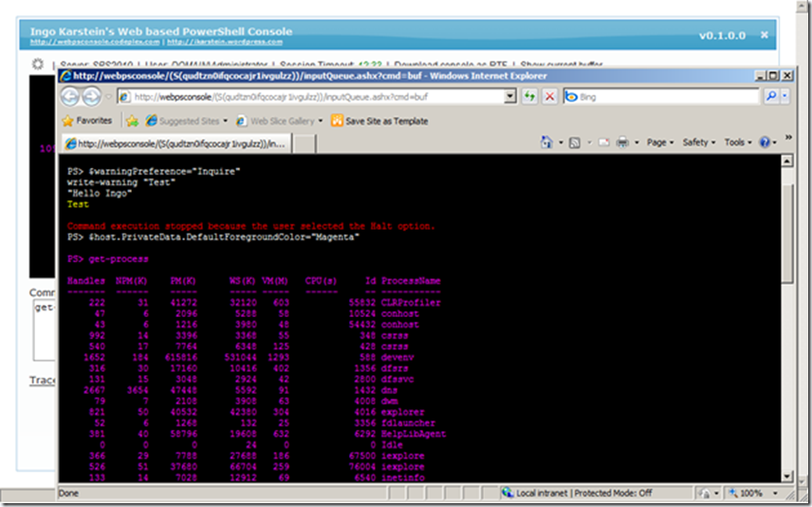Go forward with the IE Forward arrow
This screenshot has height=507, width=812.
(x=91, y=97)
